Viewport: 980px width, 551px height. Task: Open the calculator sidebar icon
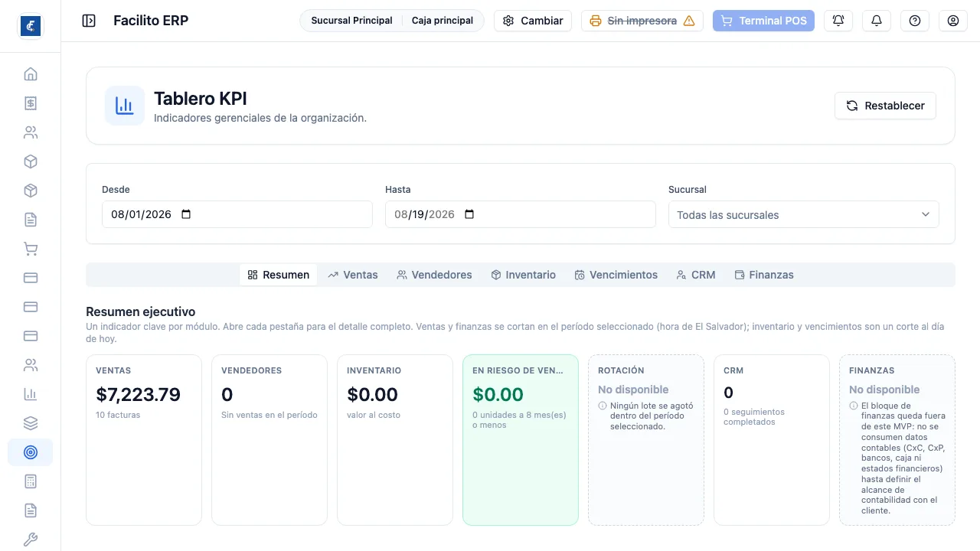pyautogui.click(x=31, y=481)
